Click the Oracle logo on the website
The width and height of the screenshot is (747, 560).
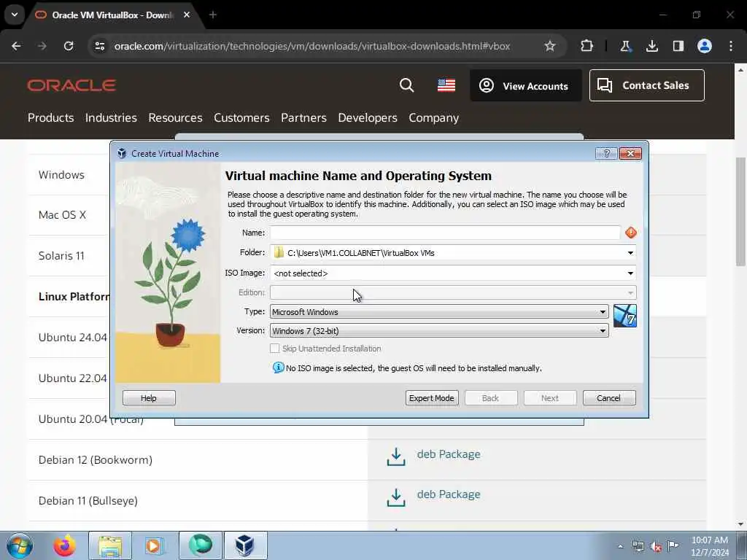pyautogui.click(x=71, y=85)
